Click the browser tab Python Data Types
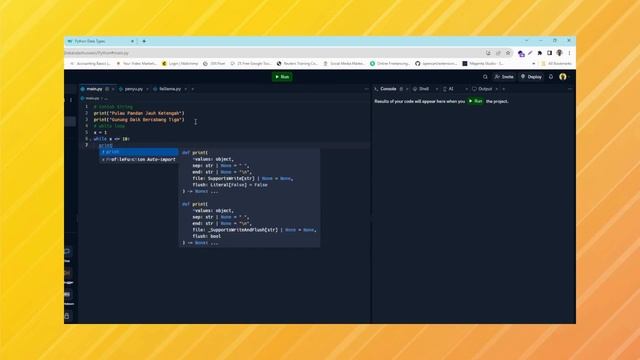The image size is (640, 360). [x=100, y=41]
